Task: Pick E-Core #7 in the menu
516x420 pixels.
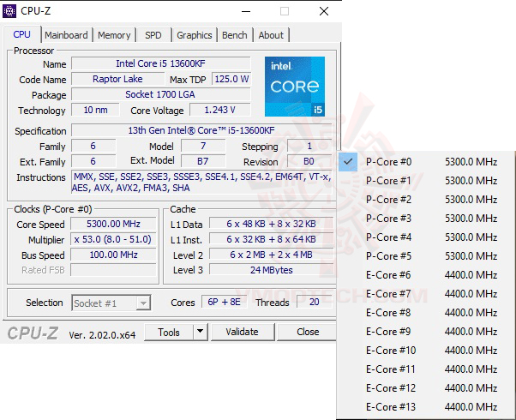Action: point(427,294)
